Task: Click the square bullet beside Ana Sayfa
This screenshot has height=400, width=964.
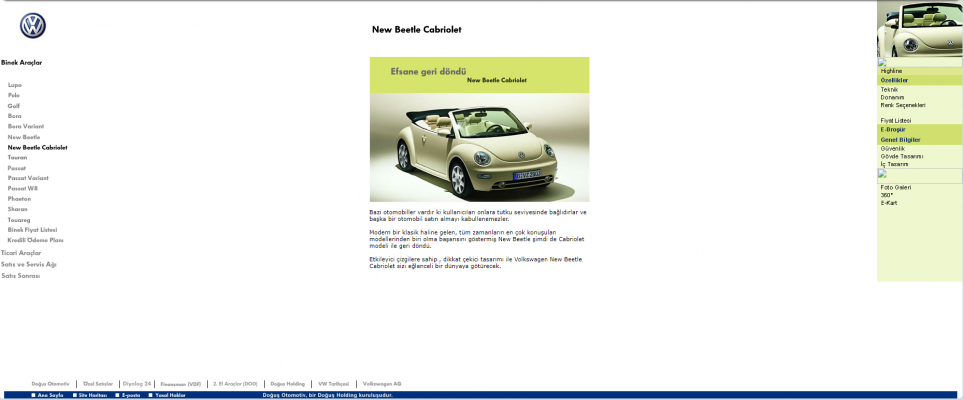Action: (x=33, y=396)
